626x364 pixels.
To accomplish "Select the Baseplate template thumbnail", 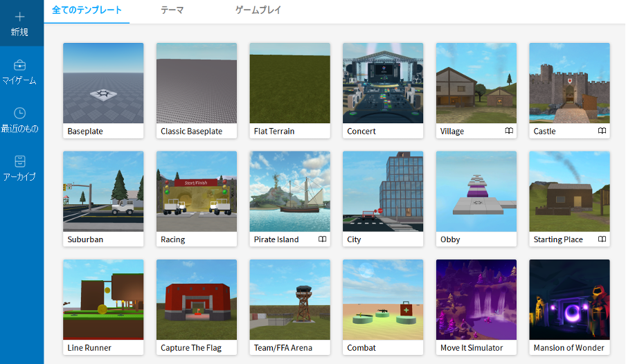I will click(103, 83).
